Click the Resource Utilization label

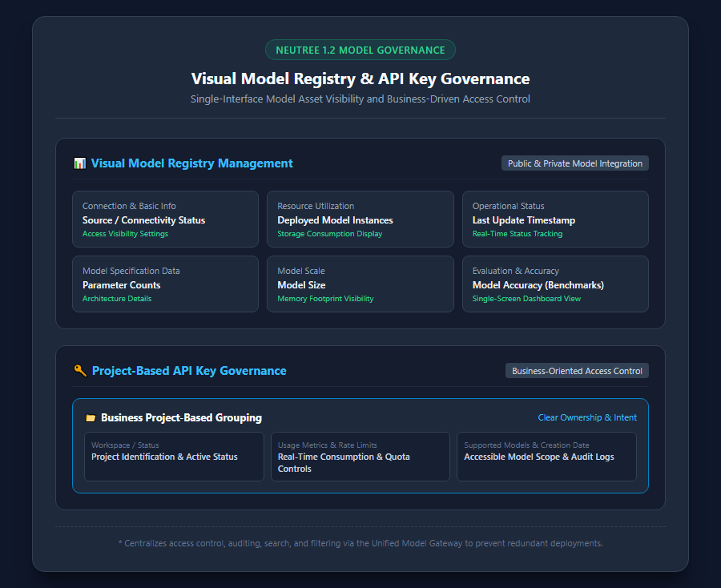316,206
